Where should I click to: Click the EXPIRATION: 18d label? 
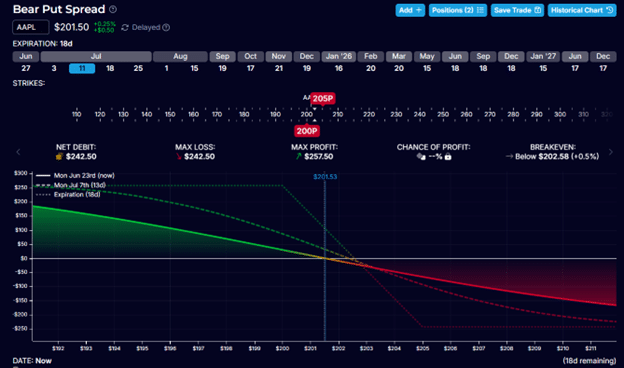(x=43, y=44)
